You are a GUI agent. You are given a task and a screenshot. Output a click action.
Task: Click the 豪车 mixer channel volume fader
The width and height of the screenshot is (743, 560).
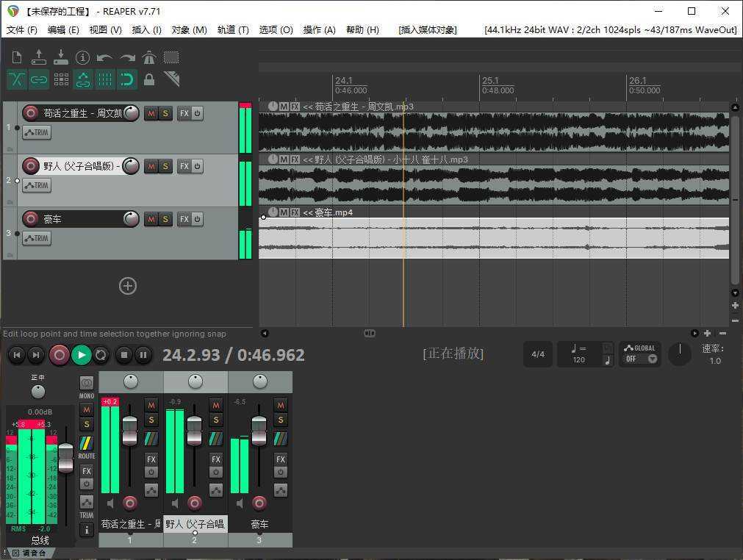(259, 430)
